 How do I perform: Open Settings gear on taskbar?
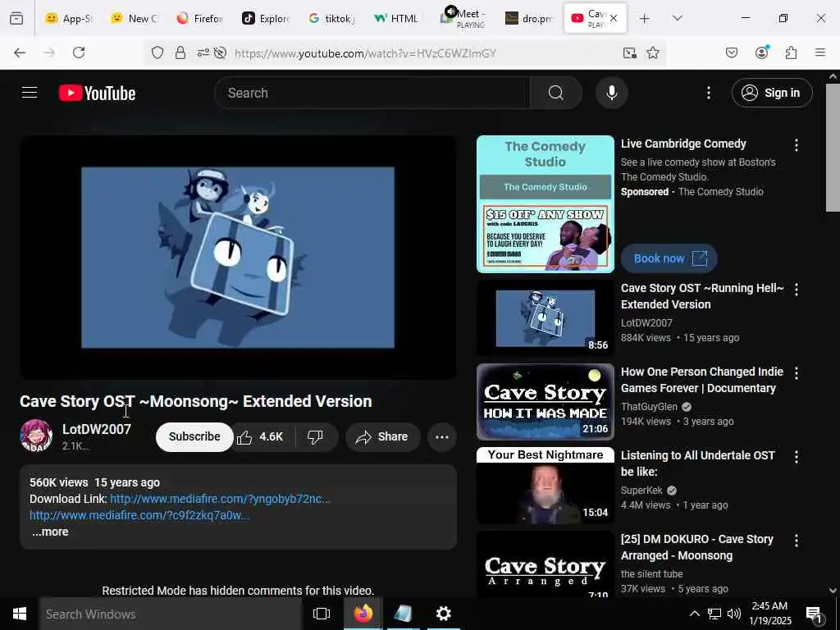[444, 614]
